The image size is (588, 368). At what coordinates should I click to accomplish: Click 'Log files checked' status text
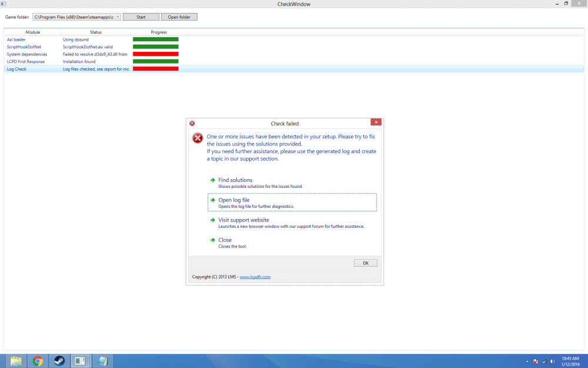96,69
